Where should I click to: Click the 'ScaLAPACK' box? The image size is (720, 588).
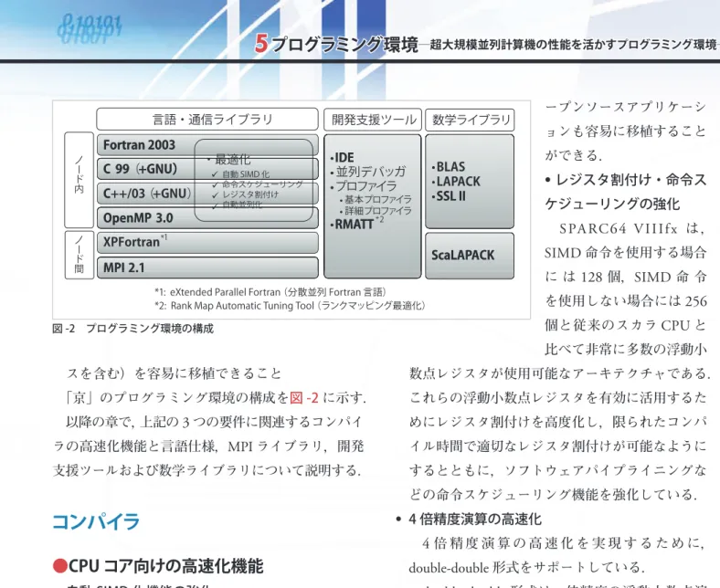[x=470, y=256]
